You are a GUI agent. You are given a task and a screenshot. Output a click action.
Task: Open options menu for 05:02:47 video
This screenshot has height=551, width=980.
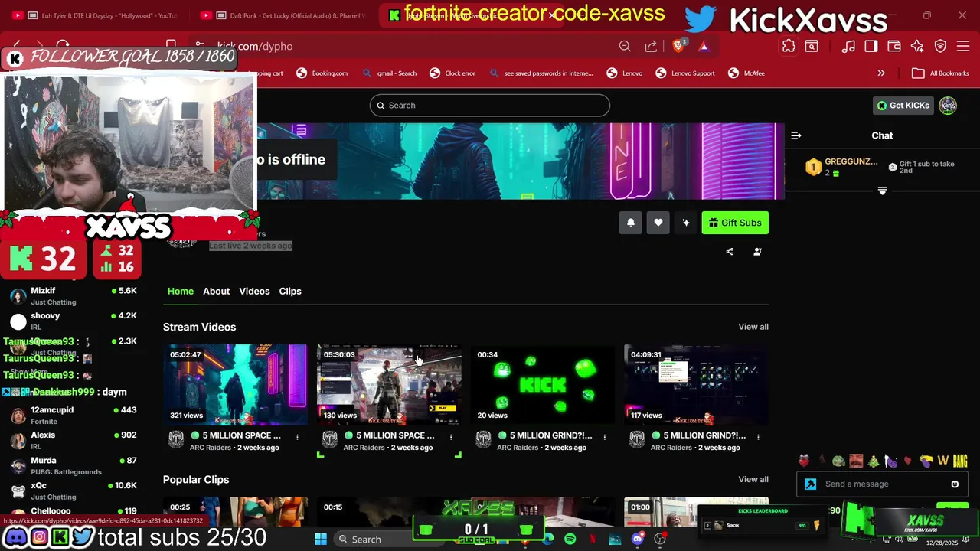[297, 437]
